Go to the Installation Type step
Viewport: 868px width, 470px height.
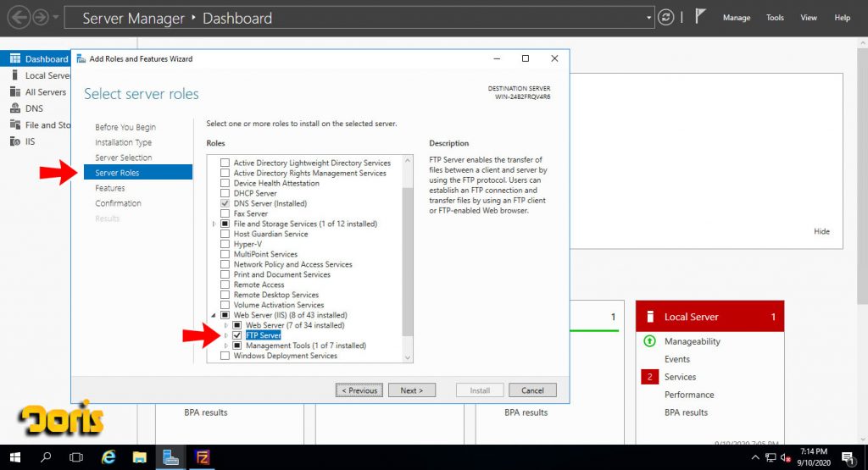point(123,142)
